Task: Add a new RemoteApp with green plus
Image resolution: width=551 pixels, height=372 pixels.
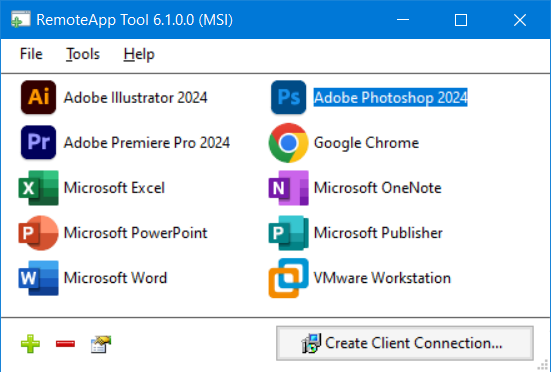Action: [x=30, y=344]
